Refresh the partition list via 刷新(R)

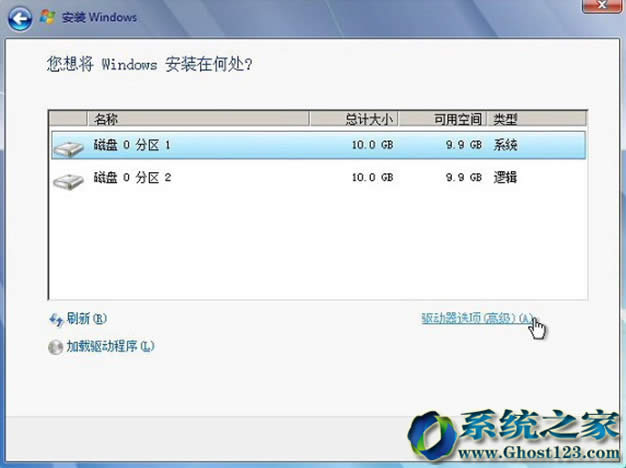[86, 319]
